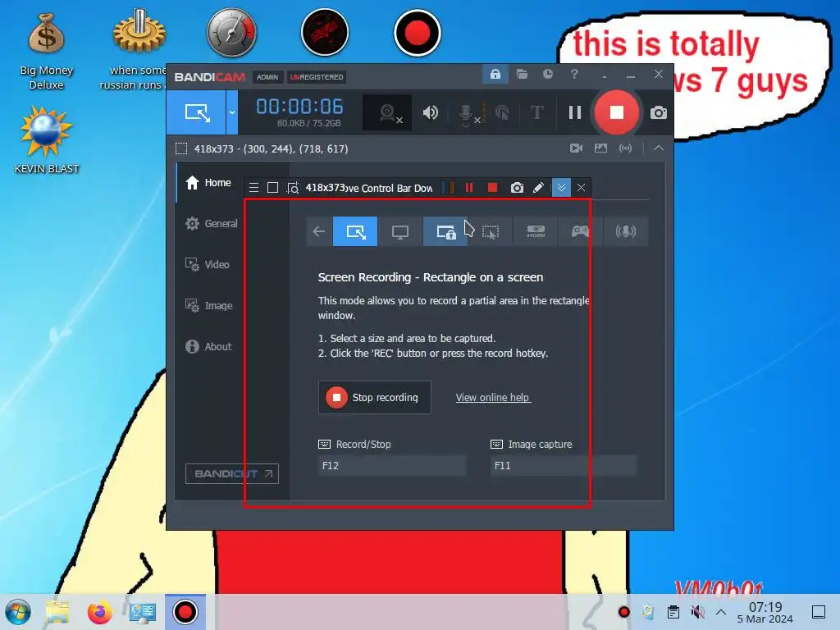Viewport: 840px width, 630px height.
Task: Open the scheduled recording clock icon
Action: click(547, 75)
